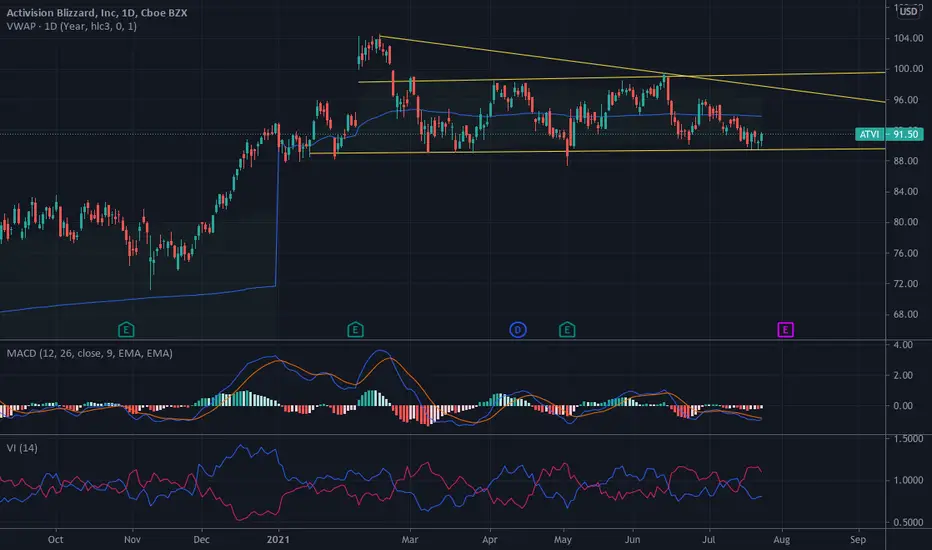The height and width of the screenshot is (550, 932).
Task: Select the VI (14) indicator legend
Action: pos(22,448)
